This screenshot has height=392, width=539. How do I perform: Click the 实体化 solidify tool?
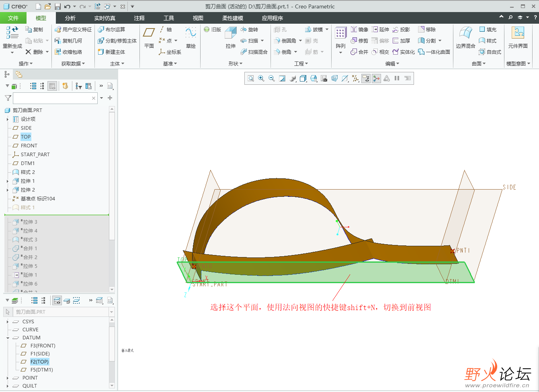(x=404, y=52)
